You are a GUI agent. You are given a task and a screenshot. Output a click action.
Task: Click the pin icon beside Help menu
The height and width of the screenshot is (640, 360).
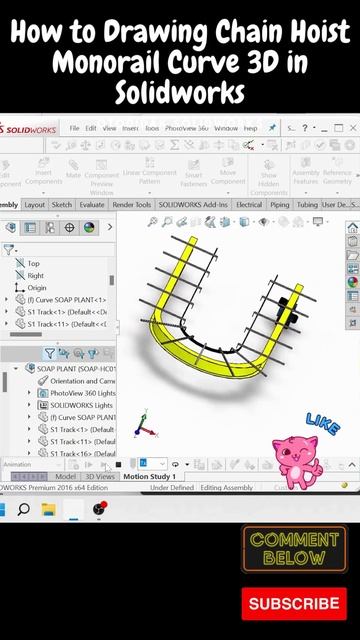point(272,128)
